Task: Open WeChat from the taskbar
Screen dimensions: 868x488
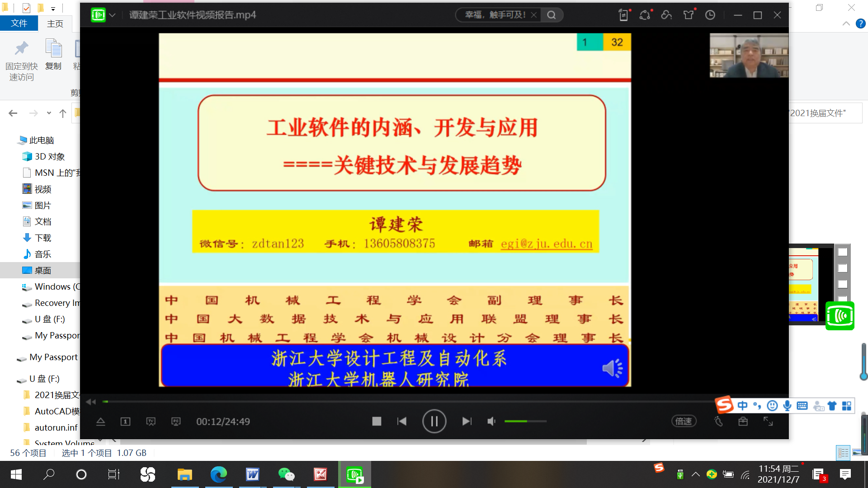Action: [286, 474]
